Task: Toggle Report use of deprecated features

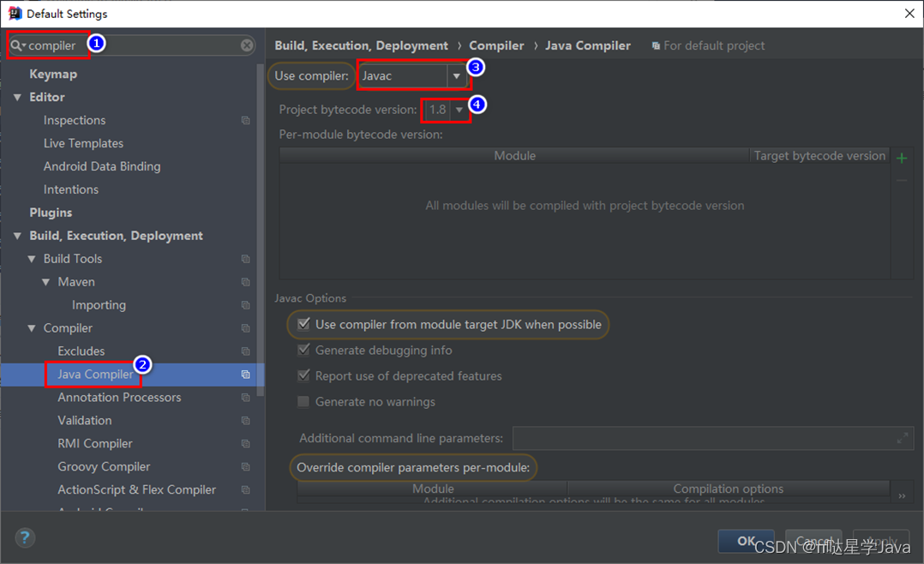Action: [303, 375]
